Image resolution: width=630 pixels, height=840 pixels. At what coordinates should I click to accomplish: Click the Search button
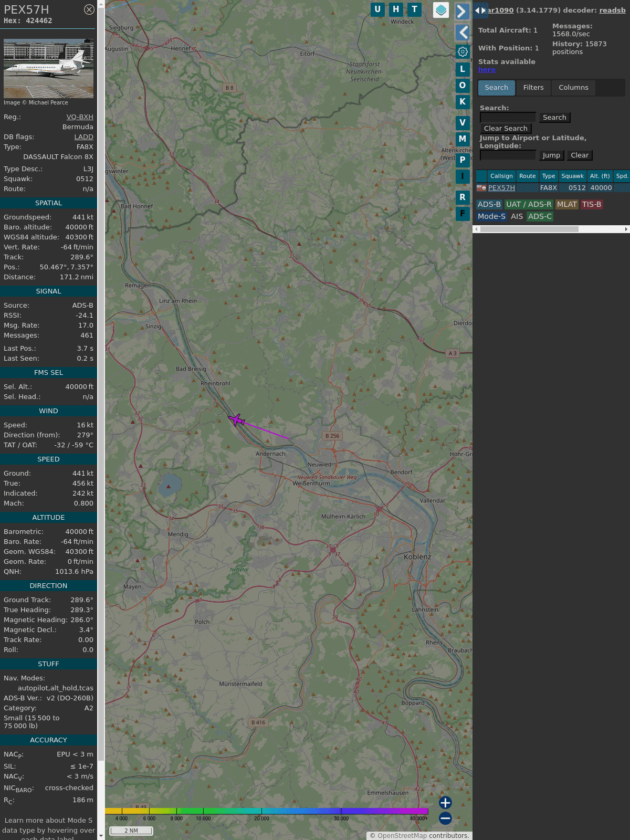554,118
